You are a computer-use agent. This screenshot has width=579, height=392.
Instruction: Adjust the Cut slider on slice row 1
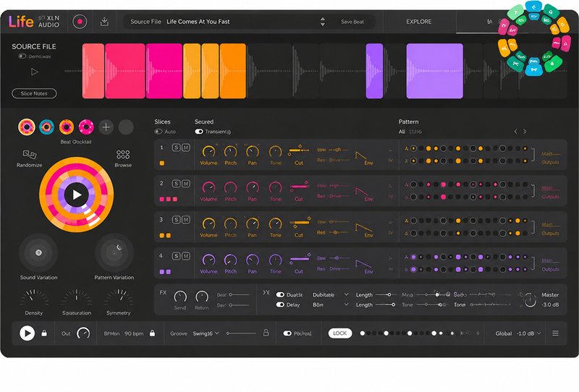point(299,150)
